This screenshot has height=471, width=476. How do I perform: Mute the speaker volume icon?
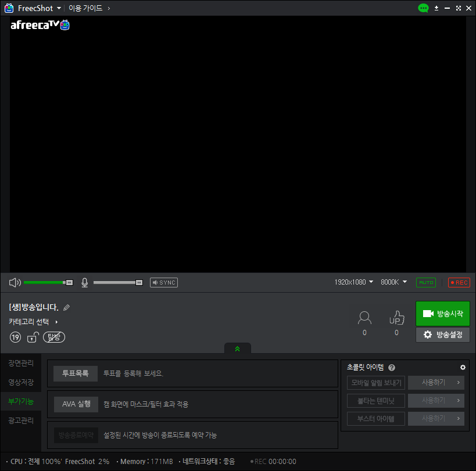click(15, 283)
